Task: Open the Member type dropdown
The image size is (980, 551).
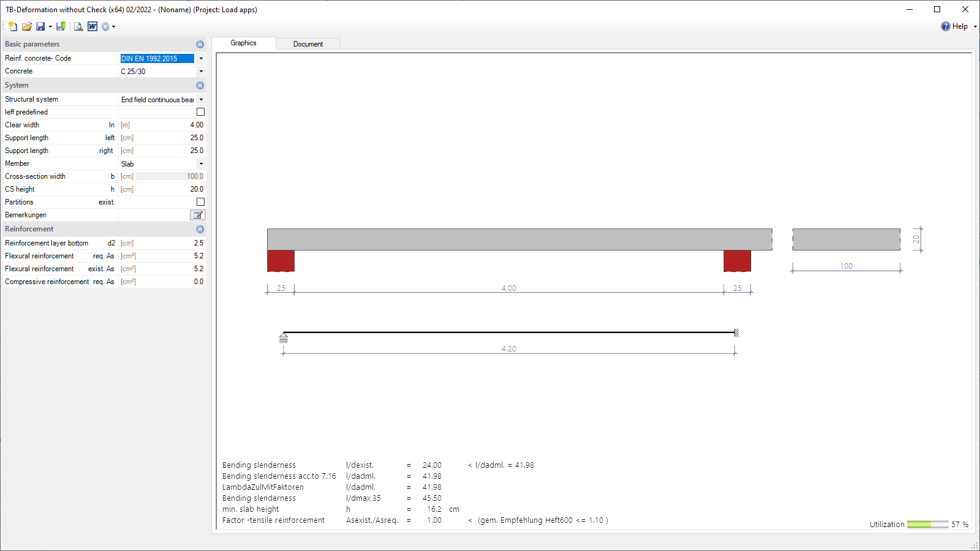Action: coord(201,163)
